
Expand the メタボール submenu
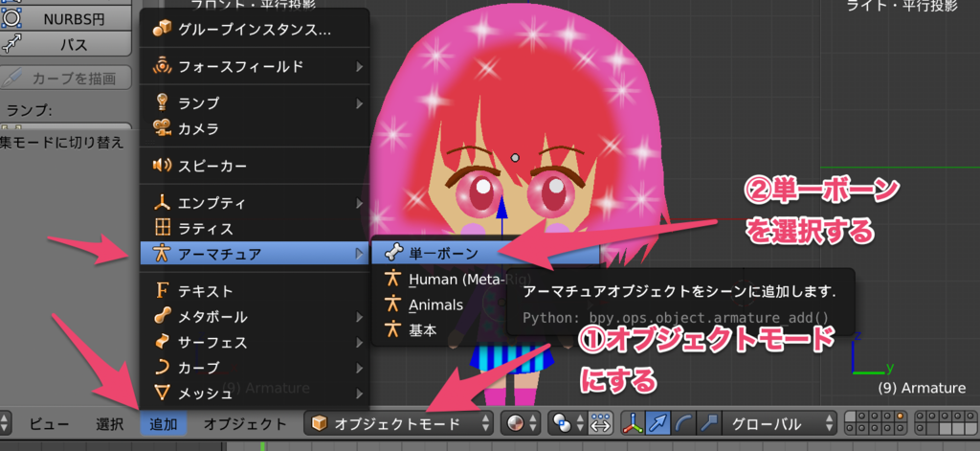[255, 317]
